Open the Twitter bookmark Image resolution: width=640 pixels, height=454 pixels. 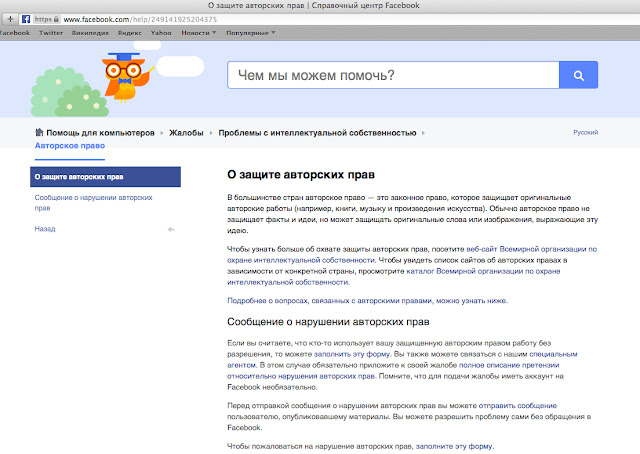[51, 33]
